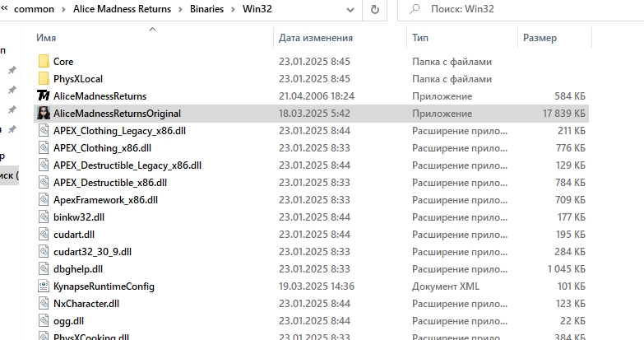This screenshot has height=340, width=644.
Task: Select binkw32.dll file name
Action: click(x=79, y=217)
